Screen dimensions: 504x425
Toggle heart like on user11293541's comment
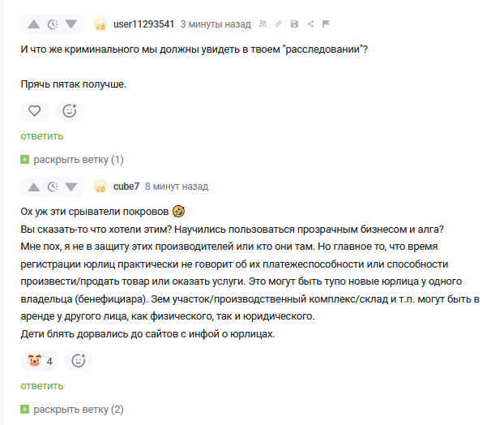pyautogui.click(x=34, y=110)
